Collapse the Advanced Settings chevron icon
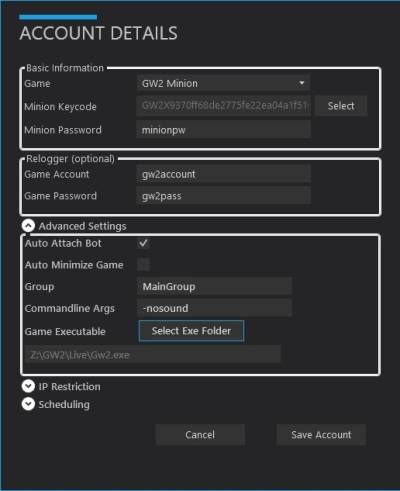This screenshot has width=400, height=491. [28, 226]
